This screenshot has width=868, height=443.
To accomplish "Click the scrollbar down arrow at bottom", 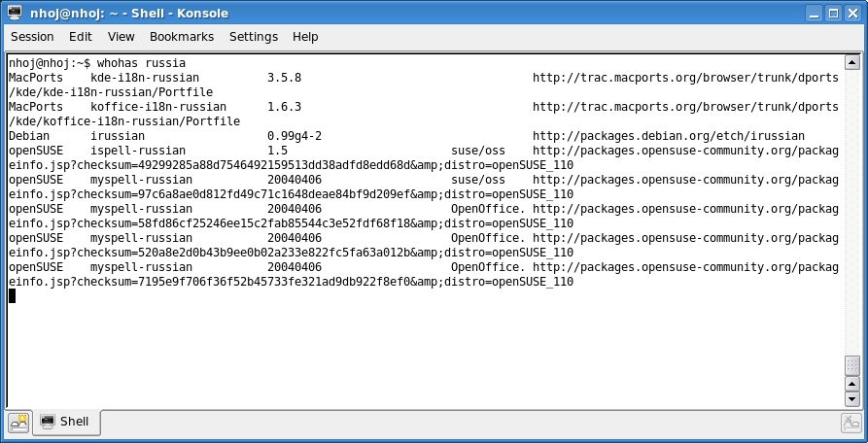I will [852, 399].
